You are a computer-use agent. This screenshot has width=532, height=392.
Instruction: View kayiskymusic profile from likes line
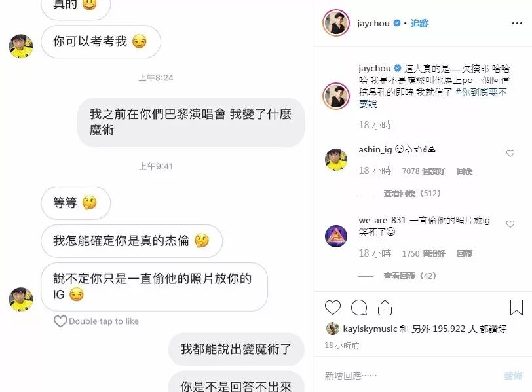(370, 329)
